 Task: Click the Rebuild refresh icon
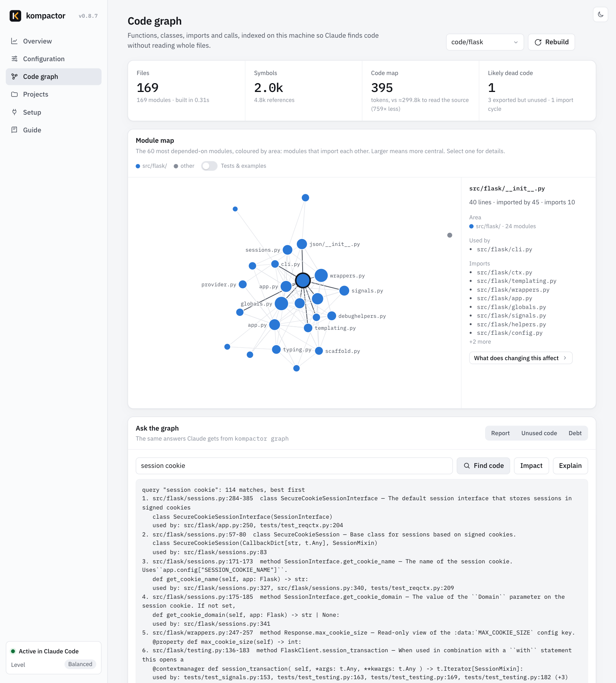pos(538,42)
